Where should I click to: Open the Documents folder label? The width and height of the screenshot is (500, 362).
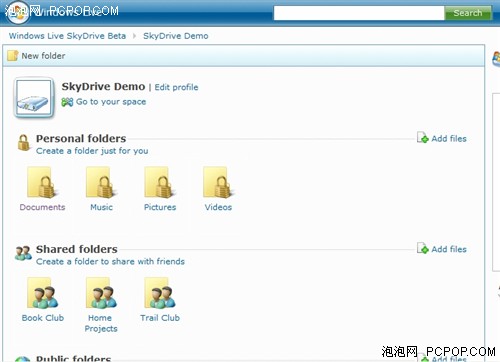42,207
